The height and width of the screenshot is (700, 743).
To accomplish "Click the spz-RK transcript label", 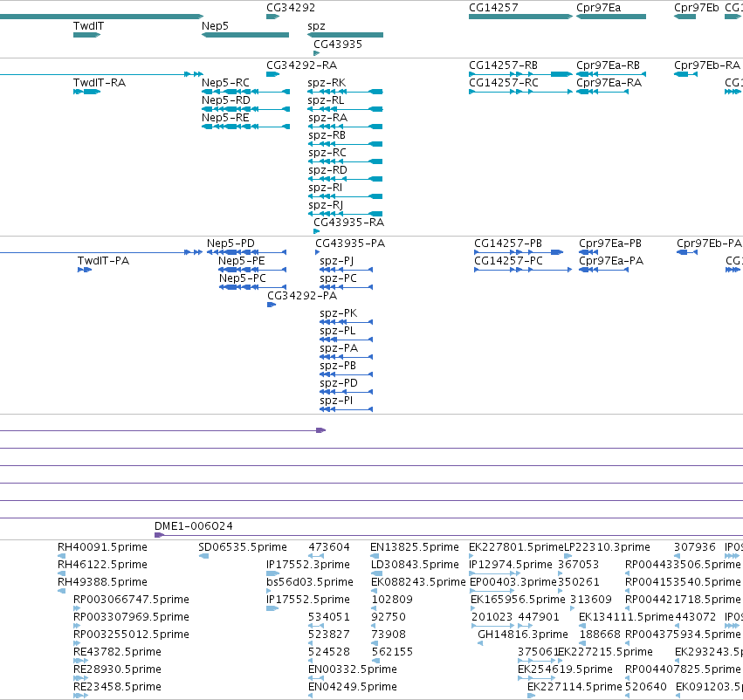I will (327, 83).
